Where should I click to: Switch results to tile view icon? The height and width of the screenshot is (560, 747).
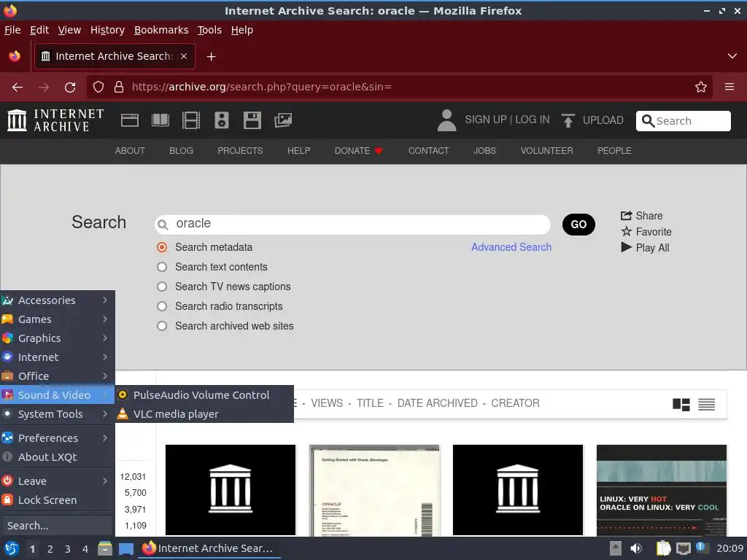[x=681, y=405]
